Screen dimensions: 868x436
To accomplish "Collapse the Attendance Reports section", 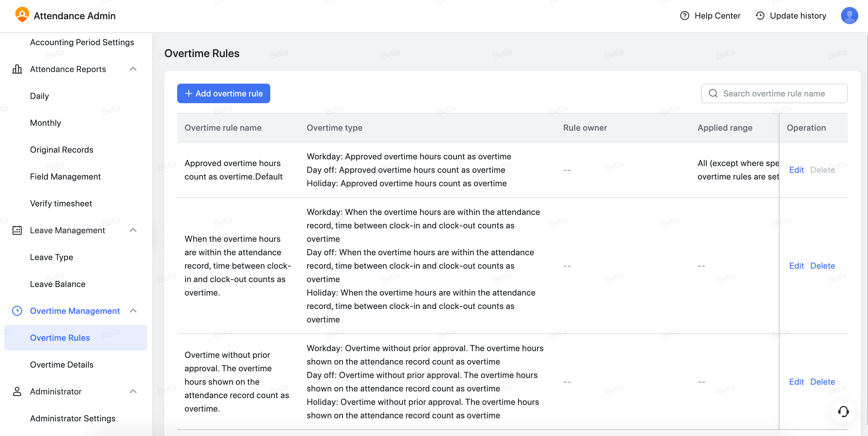I will (133, 69).
